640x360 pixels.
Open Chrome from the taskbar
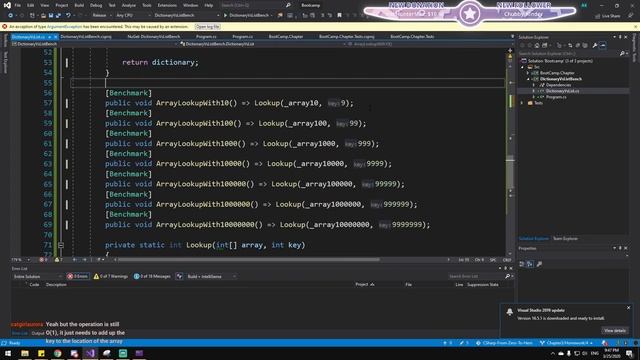58,353
